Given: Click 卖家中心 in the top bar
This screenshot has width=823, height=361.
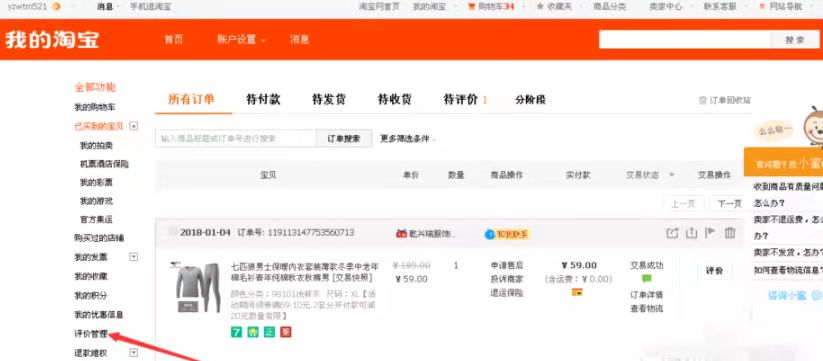Looking at the screenshot, I should pos(666,7).
